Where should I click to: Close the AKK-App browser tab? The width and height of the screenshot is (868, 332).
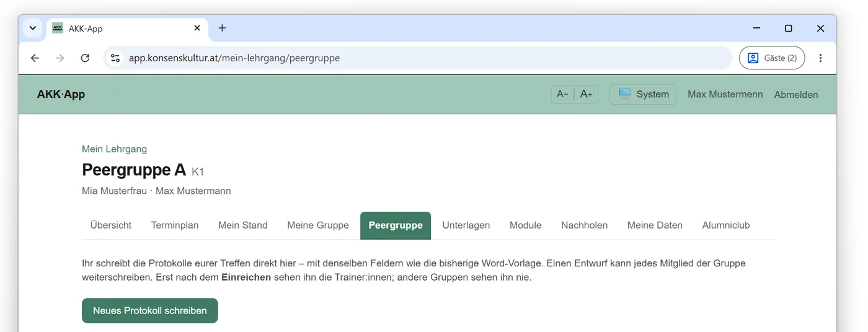click(x=197, y=28)
